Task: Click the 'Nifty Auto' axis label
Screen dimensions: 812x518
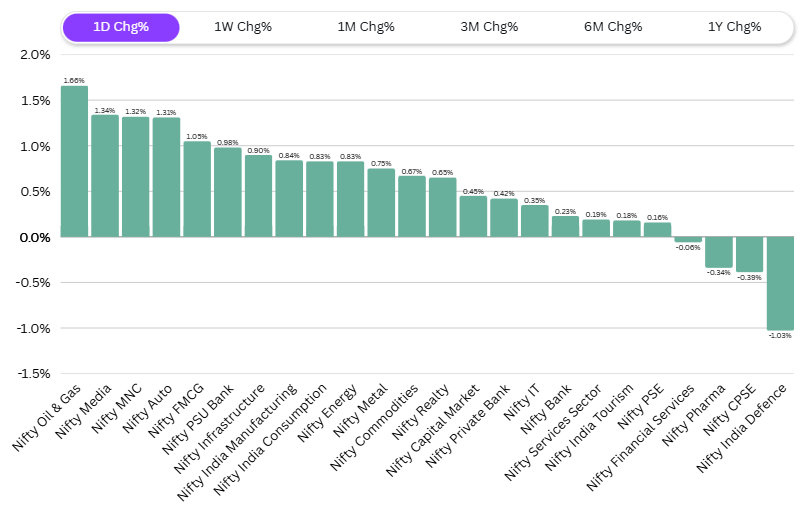Action: pyautogui.click(x=148, y=408)
